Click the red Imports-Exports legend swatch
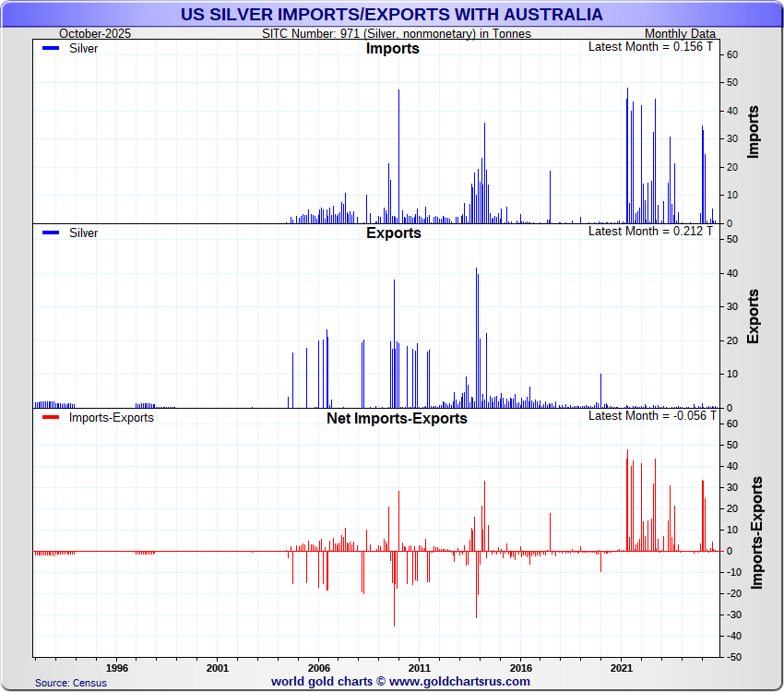The width and height of the screenshot is (784, 692). [x=50, y=418]
